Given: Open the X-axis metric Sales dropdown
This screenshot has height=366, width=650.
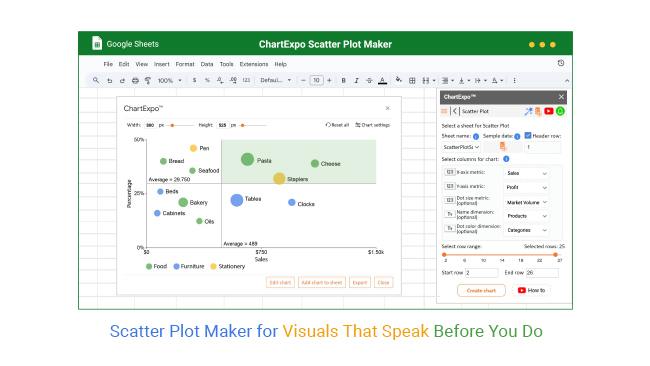Looking at the screenshot, I should [x=526, y=173].
